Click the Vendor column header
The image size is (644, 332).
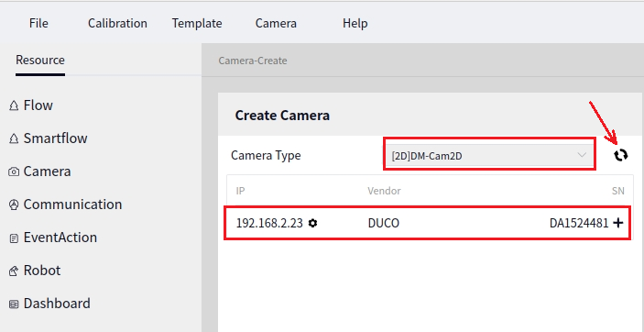click(384, 191)
